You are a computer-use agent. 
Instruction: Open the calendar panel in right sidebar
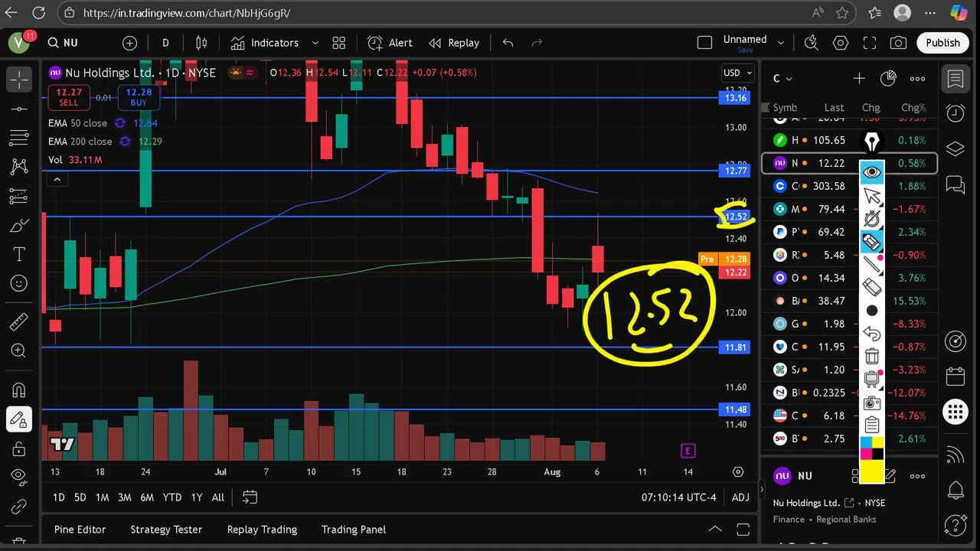click(955, 376)
